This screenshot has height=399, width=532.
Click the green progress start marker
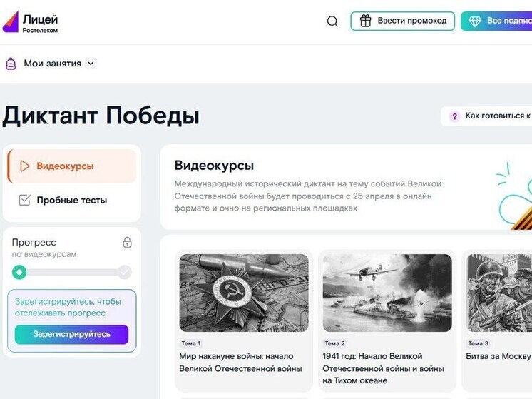19,272
